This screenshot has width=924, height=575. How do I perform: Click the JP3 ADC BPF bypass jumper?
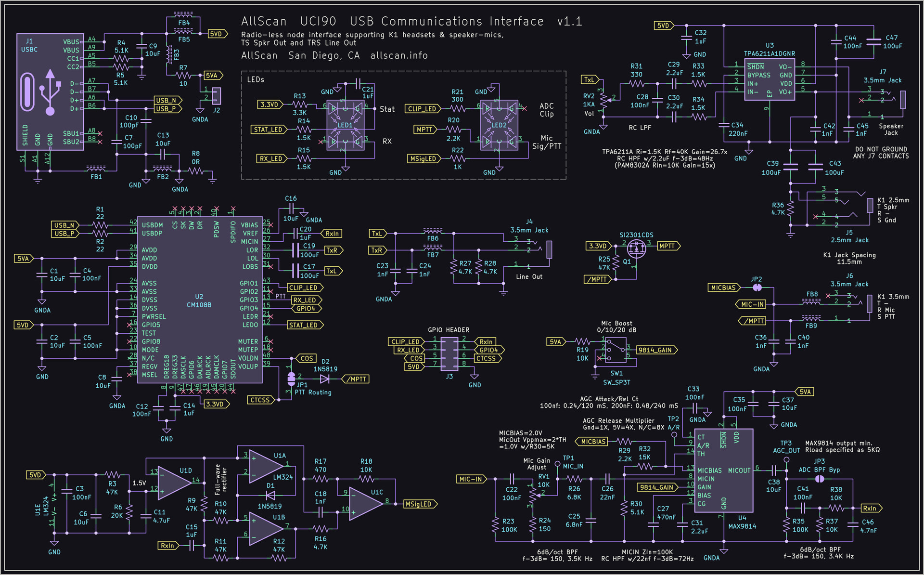819,479
